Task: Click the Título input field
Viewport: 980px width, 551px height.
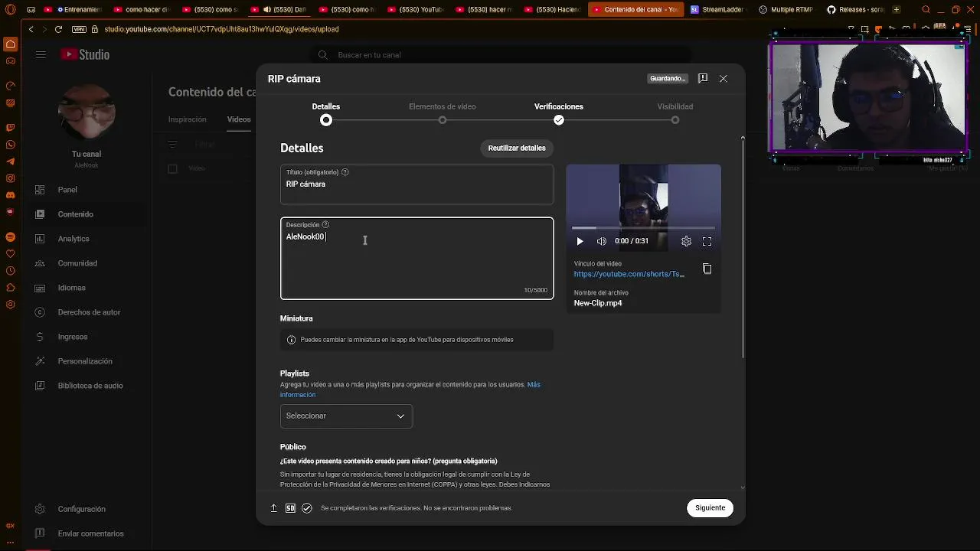Action: tap(416, 184)
